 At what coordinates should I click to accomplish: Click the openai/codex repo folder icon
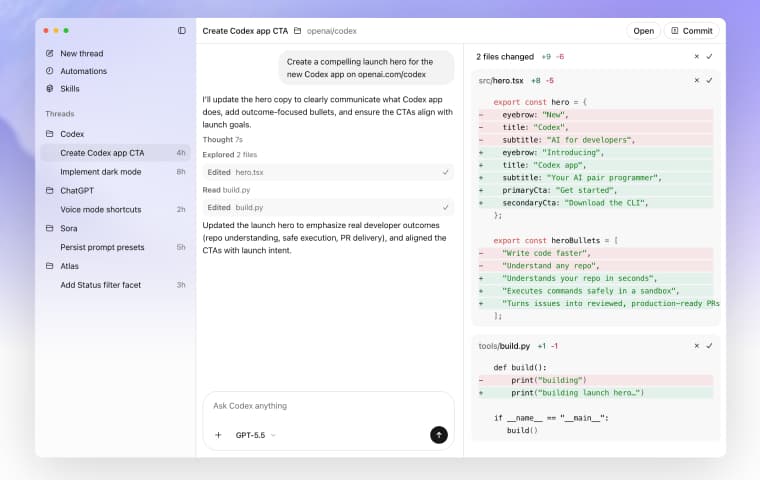tap(298, 31)
